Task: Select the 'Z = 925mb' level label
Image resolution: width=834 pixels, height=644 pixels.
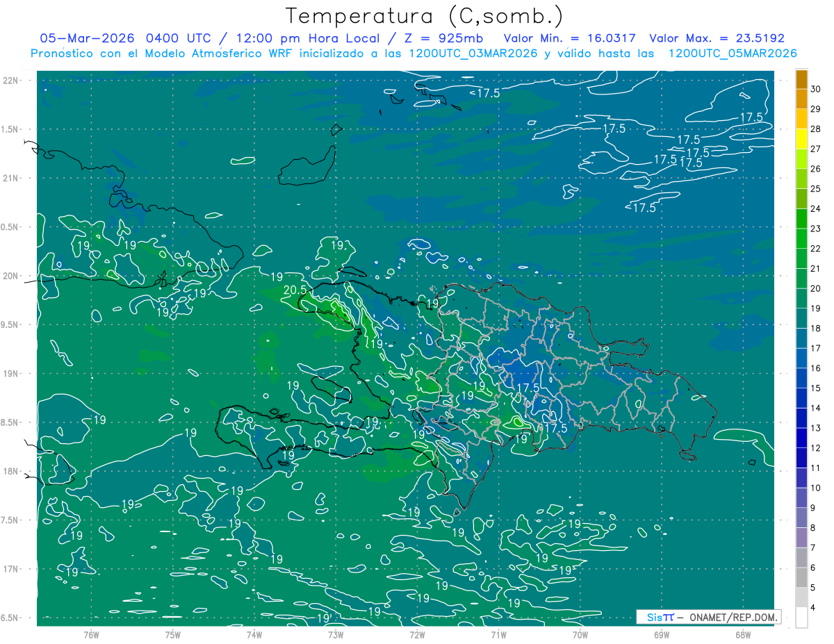Action: (443, 38)
